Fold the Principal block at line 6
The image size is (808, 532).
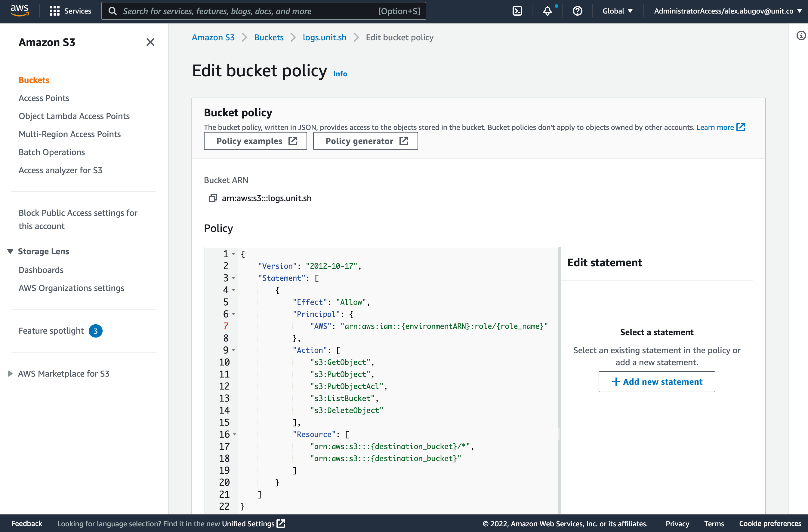[233, 314]
